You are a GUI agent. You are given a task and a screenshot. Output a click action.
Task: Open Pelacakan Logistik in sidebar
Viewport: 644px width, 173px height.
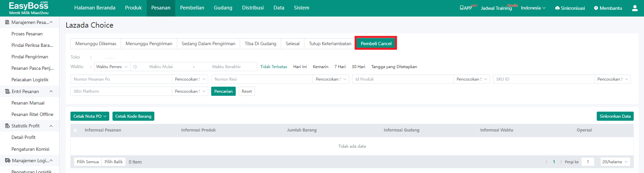(x=30, y=80)
